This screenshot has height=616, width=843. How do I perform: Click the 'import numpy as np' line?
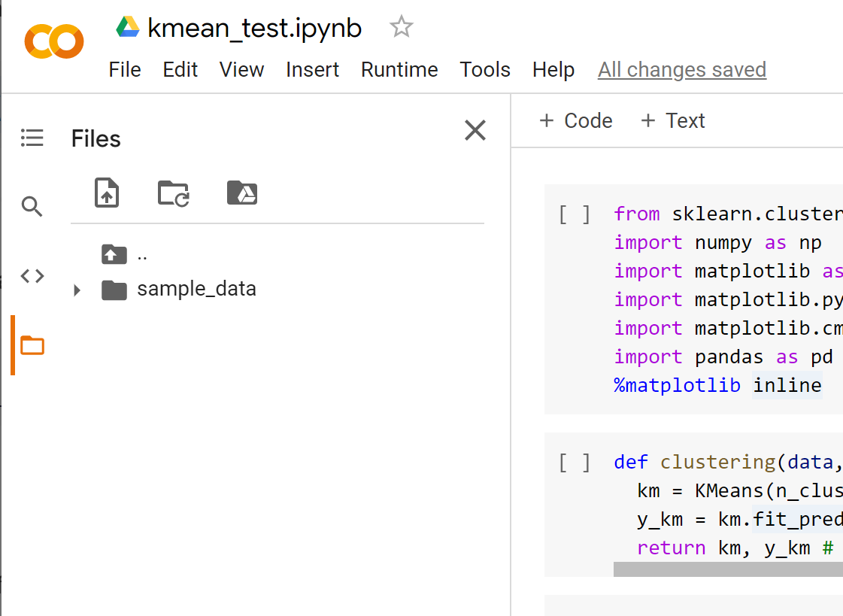coord(717,242)
